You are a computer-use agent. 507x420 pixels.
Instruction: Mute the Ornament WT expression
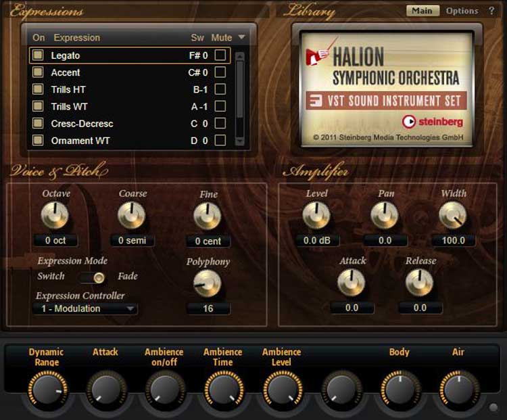[220, 141]
